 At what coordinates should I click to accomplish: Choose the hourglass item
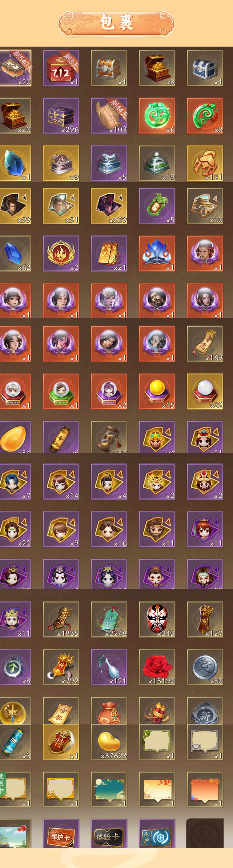[x=109, y=437]
